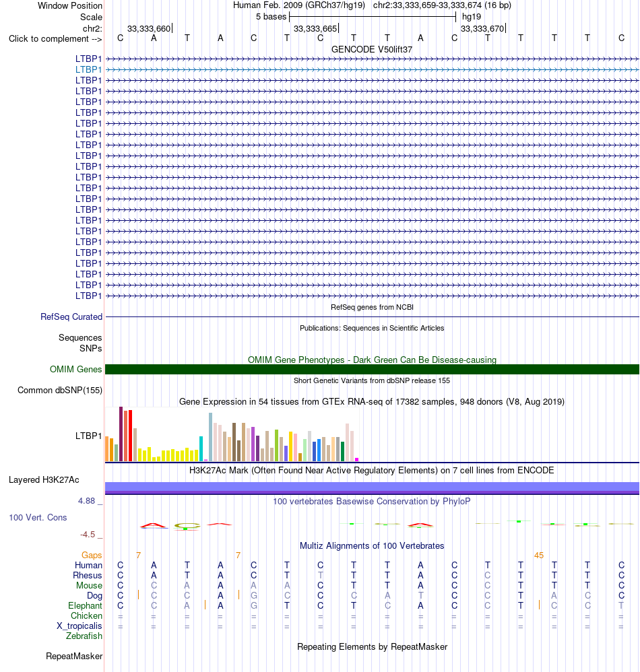The width and height of the screenshot is (640, 672).
Task: Select the Human alignment row label
Action: [x=89, y=566]
